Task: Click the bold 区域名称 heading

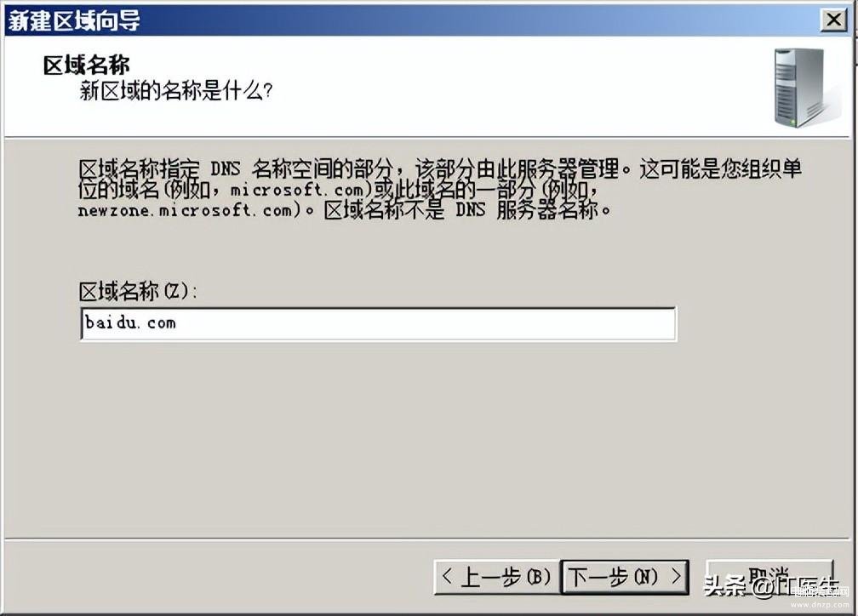Action: click(x=87, y=66)
